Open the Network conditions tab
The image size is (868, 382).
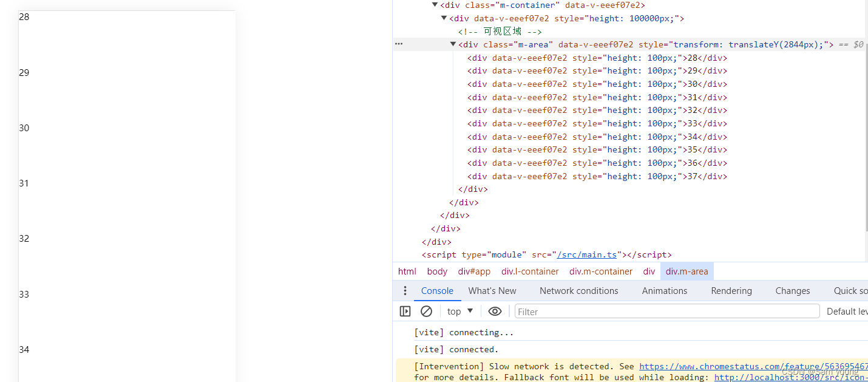(579, 291)
